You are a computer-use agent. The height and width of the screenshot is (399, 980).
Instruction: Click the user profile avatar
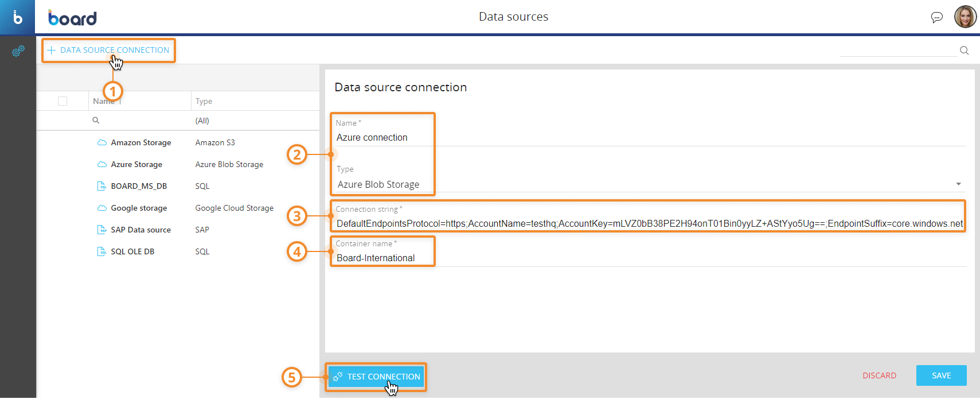click(x=965, y=17)
